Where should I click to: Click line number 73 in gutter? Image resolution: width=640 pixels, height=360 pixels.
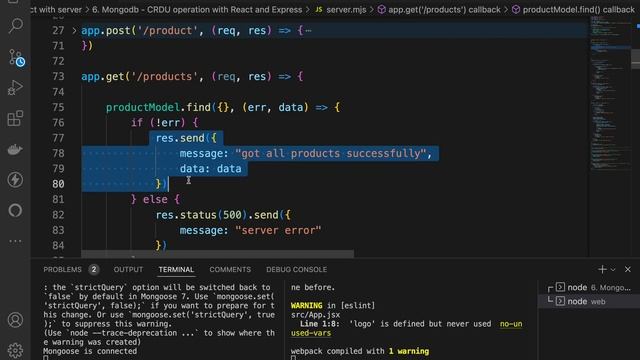click(x=58, y=76)
